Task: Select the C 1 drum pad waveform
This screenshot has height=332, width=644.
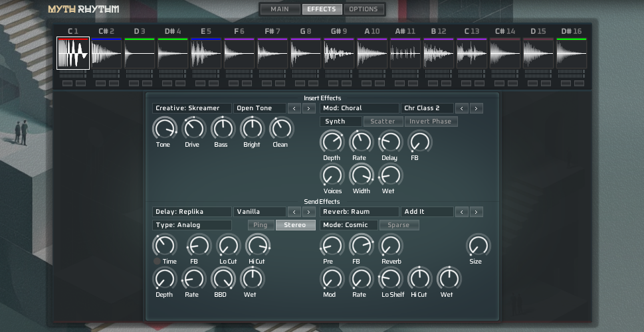Action: [x=73, y=53]
